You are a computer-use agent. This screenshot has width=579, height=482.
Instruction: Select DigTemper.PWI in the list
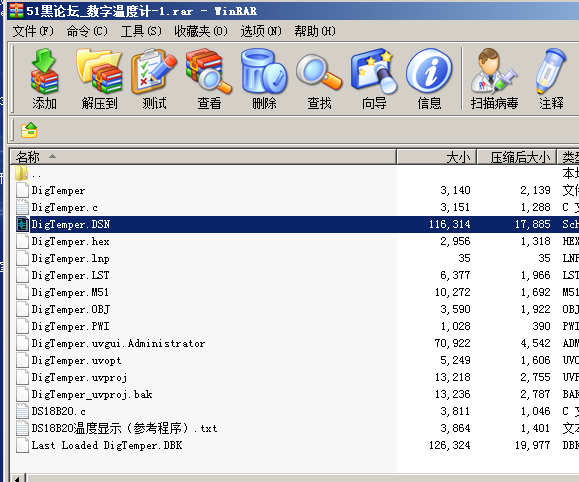tap(71, 327)
